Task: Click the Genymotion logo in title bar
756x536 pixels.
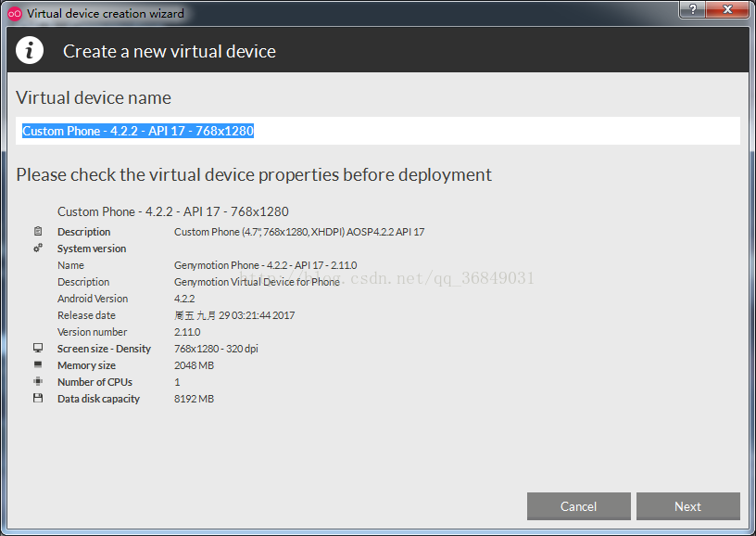Action: pyautogui.click(x=15, y=14)
